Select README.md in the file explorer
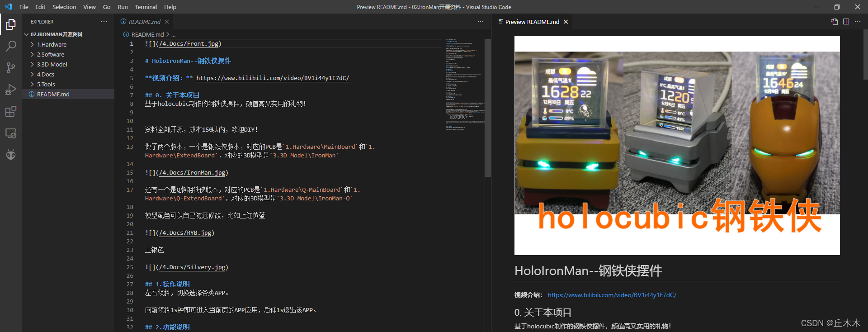 [68, 94]
